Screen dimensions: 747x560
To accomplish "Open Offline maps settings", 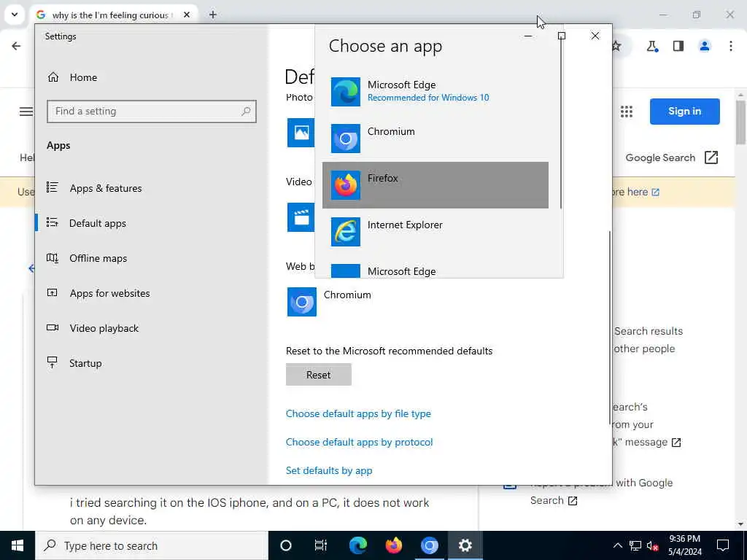I will [x=87, y=258].
